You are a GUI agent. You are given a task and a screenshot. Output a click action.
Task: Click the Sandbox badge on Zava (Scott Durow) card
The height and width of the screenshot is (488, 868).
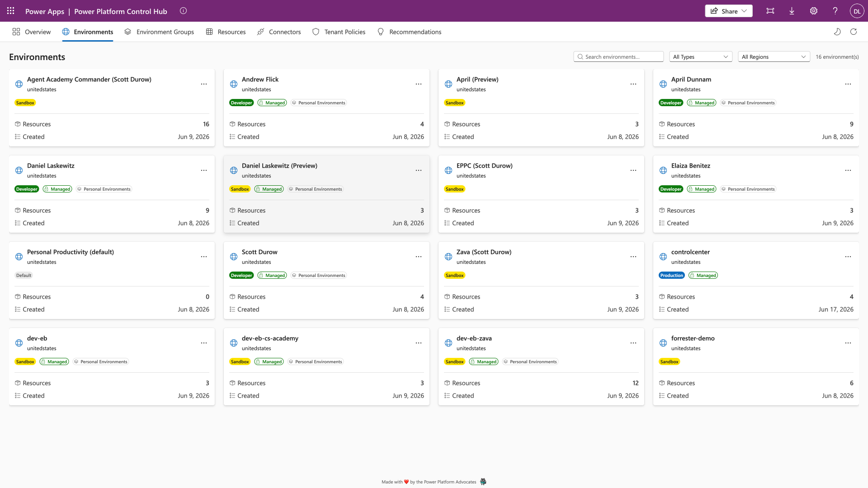pyautogui.click(x=455, y=275)
